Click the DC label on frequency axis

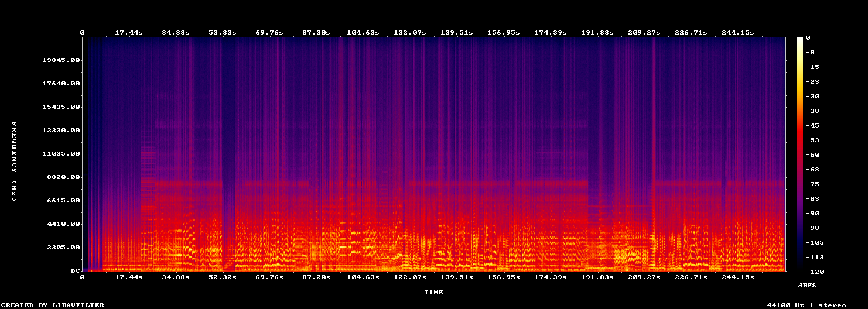[x=75, y=271]
